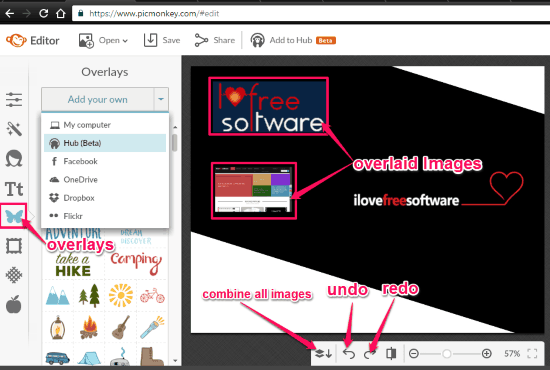This screenshot has width=550, height=370.
Task: Click the overlays panel scrollbar thumb
Action: coord(174,143)
